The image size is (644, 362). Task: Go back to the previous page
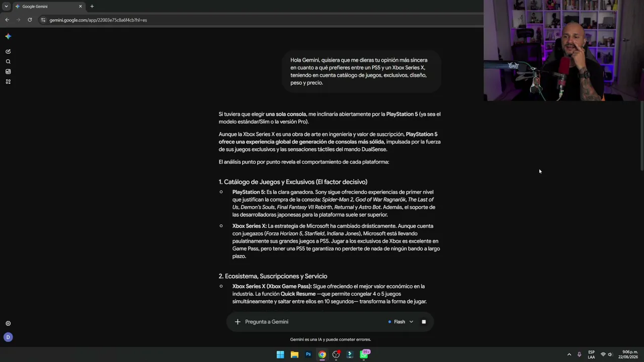click(x=7, y=20)
